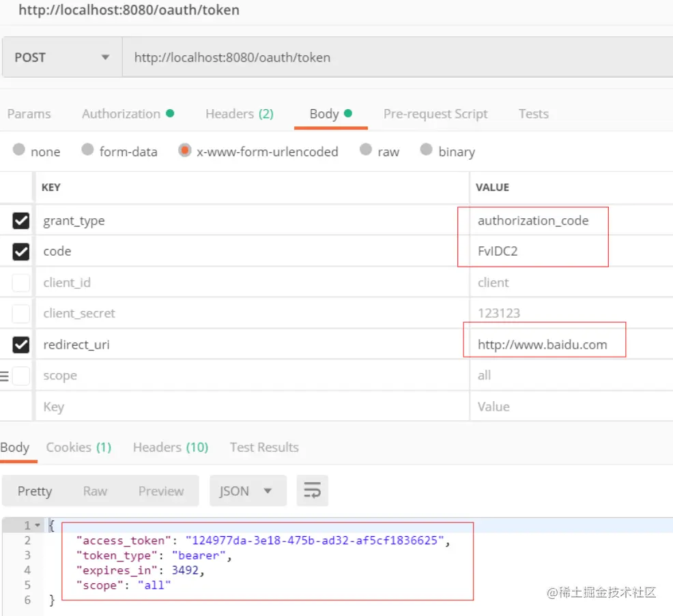
Task: Enable the scope row checkbox
Action: (20, 376)
